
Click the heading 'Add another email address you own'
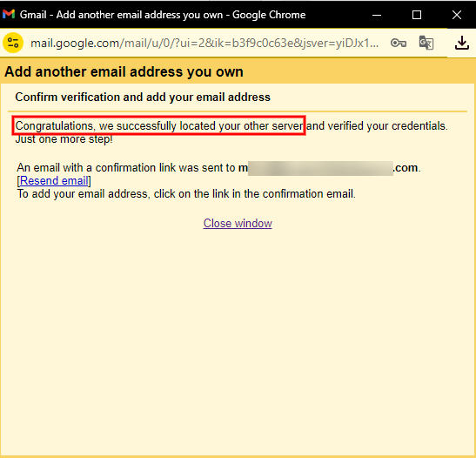(x=124, y=72)
